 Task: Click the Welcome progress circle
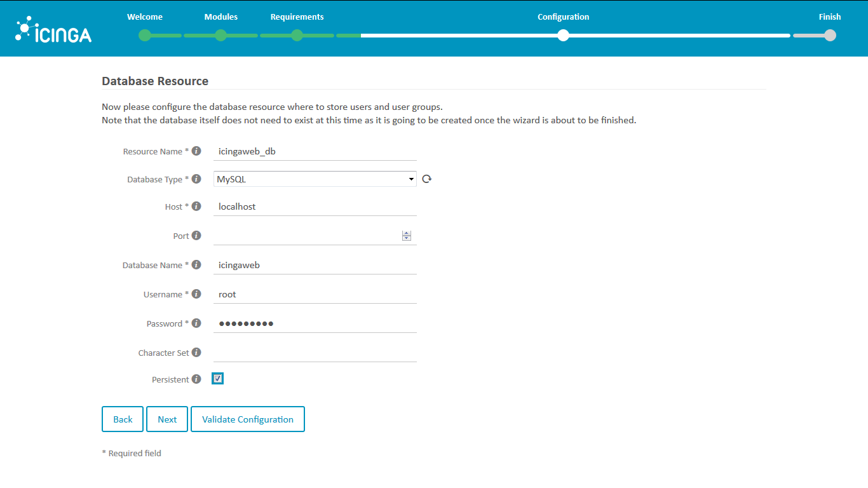point(145,36)
